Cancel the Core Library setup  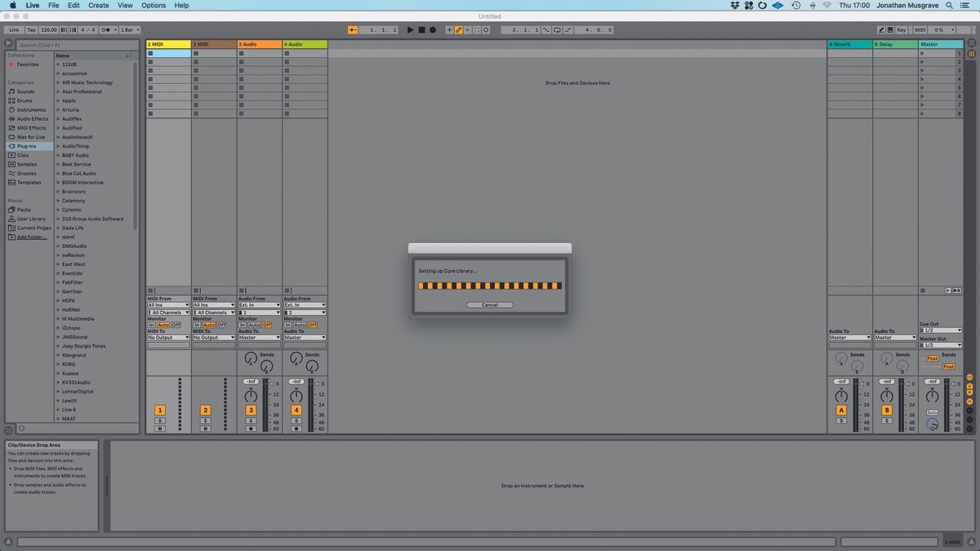489,304
